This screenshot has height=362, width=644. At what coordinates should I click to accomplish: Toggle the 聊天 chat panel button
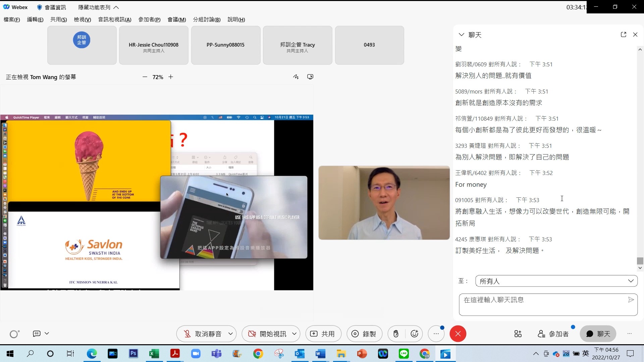[598, 334]
